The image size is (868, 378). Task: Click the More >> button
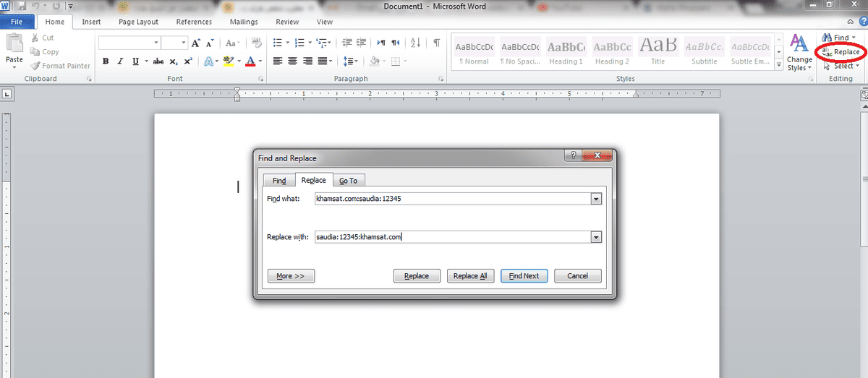[x=291, y=276]
